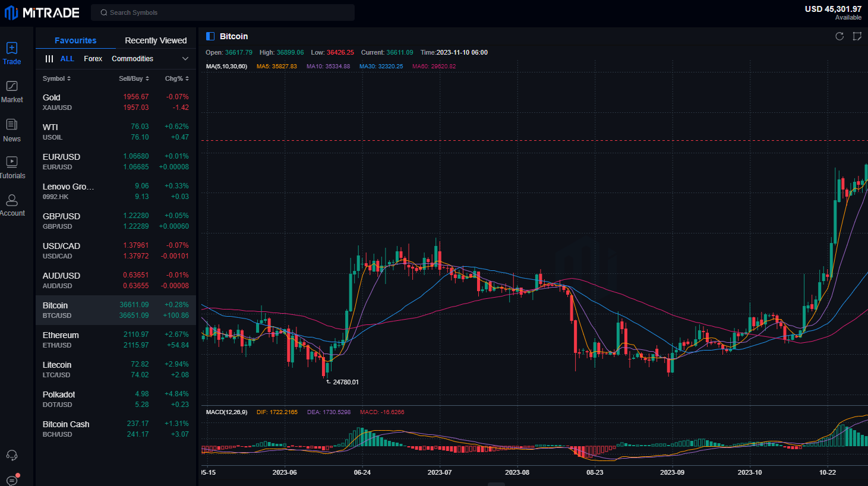This screenshot has height=486, width=868.
Task: Click the customer support headset icon
Action: point(12,456)
